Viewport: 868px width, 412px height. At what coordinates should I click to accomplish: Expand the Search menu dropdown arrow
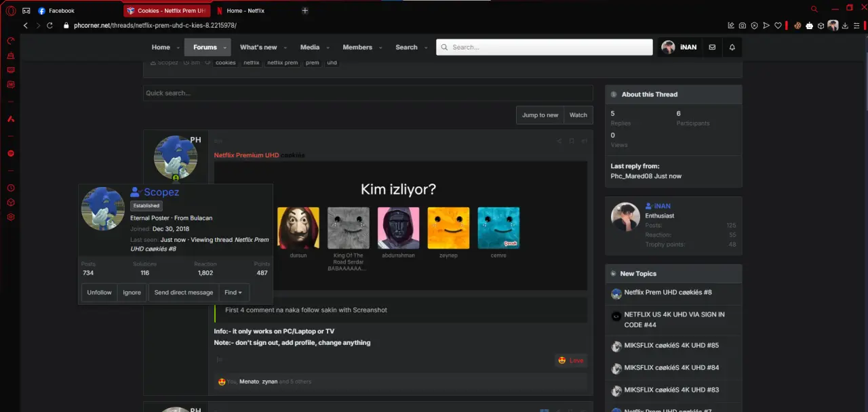point(426,47)
